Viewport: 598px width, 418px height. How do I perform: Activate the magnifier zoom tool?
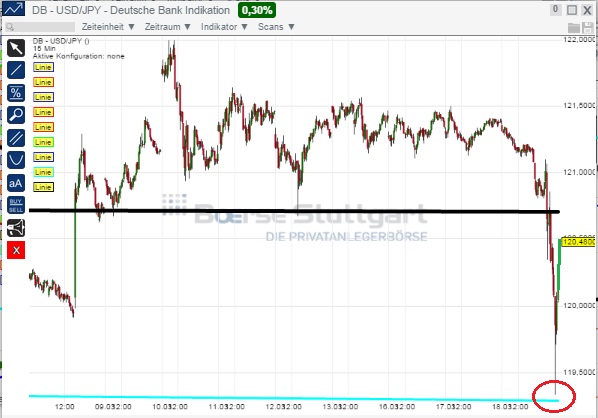16,115
